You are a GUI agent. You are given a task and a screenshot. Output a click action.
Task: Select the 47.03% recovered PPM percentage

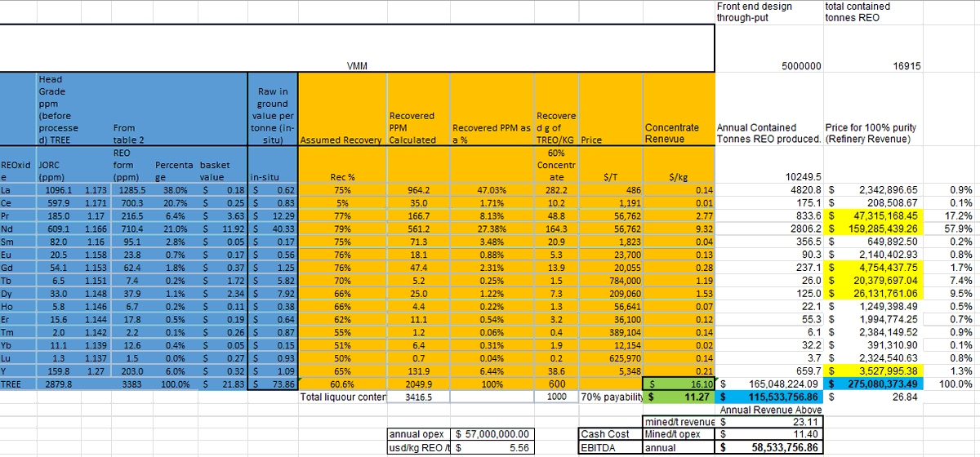click(492, 189)
